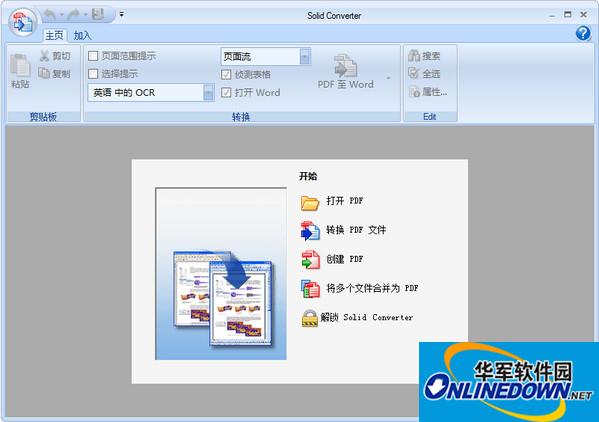Toggle the 侦测表格 checkbox

point(226,74)
